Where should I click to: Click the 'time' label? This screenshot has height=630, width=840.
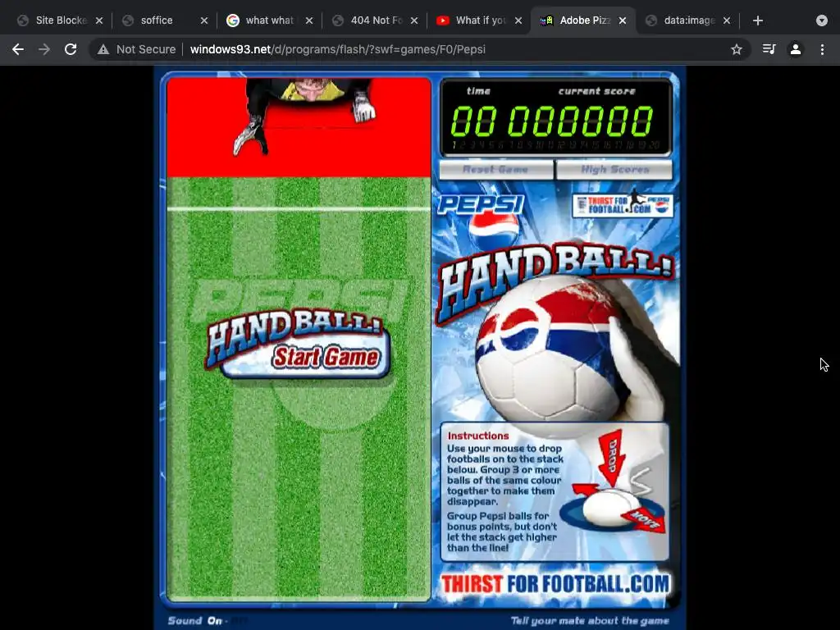pos(478,91)
